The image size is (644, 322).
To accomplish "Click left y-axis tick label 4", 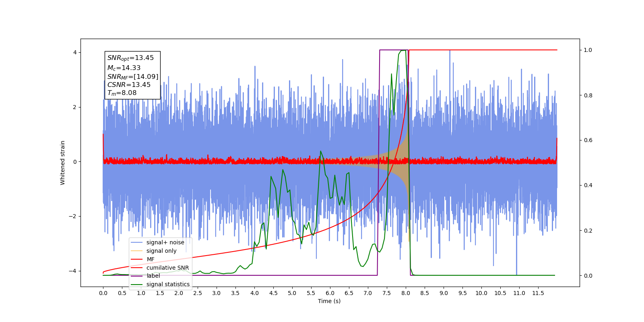I will [75, 52].
